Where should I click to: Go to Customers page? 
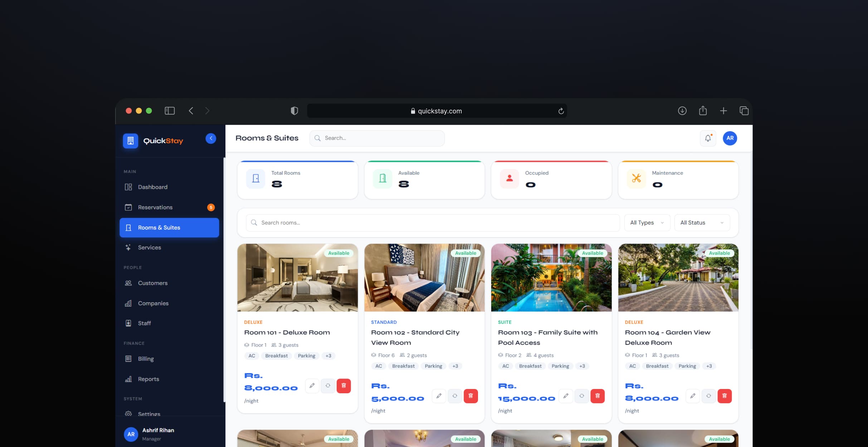(169, 283)
